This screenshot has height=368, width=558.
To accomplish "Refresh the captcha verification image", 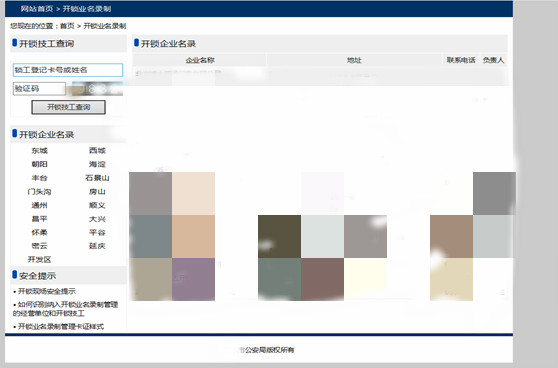I will click(x=97, y=89).
